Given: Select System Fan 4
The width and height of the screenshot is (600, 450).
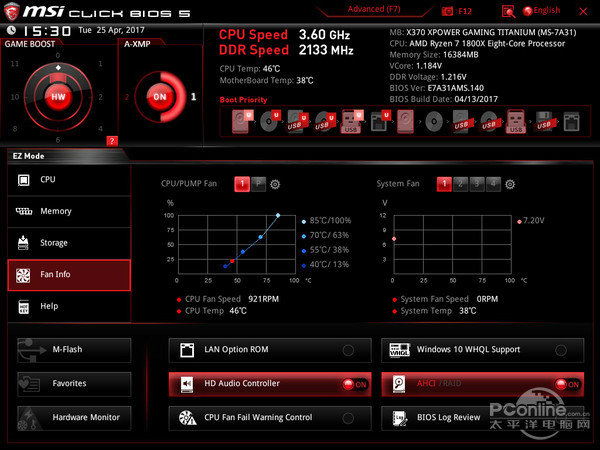Looking at the screenshot, I should pos(493,184).
